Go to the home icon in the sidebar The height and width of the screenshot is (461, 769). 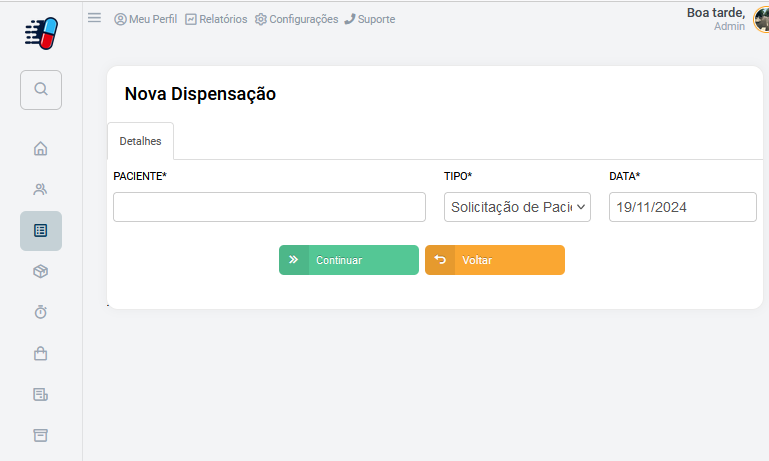(x=41, y=148)
